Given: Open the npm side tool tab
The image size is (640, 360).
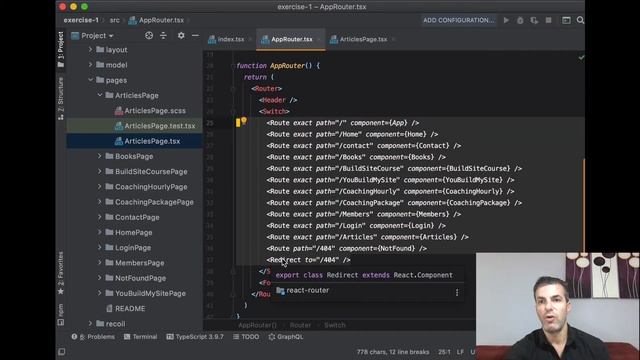Looking at the screenshot, I should pos(60,315).
